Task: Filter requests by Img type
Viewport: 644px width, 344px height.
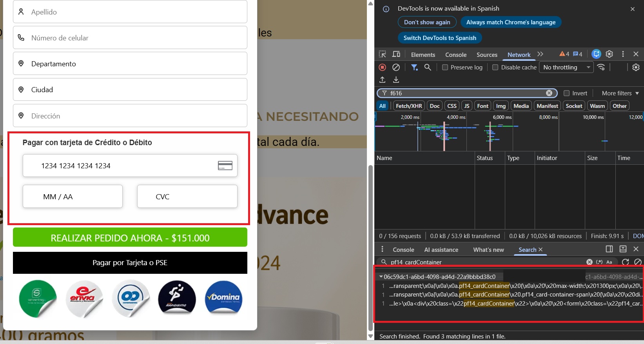Action: click(x=501, y=106)
